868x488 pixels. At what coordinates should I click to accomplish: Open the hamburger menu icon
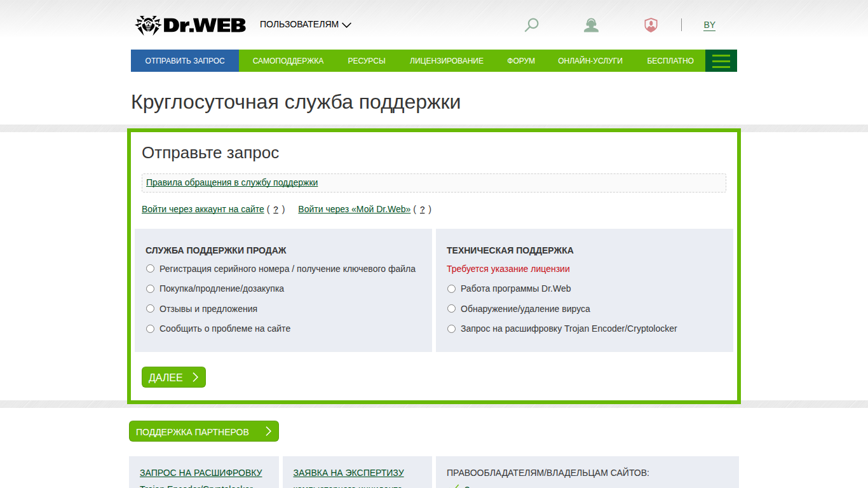pos(721,61)
